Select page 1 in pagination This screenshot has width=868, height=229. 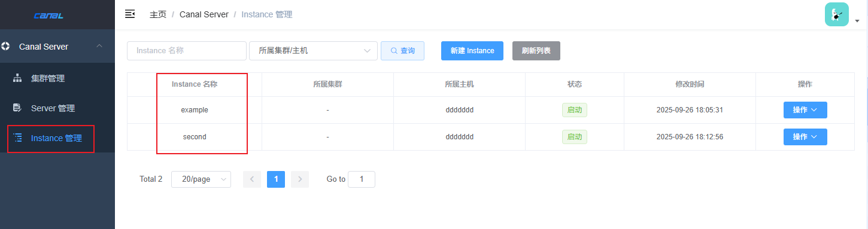[x=276, y=179]
